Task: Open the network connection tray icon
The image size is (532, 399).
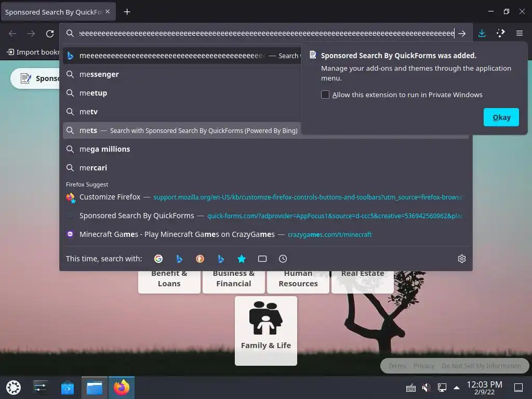Action: [x=442, y=388]
